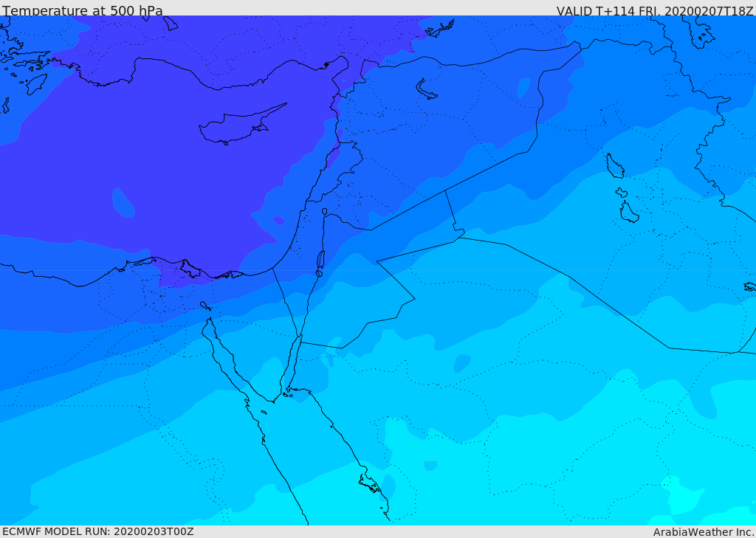756x538 pixels.
Task: Click the 'Temperature at 500 hPa' title text
Action: (83, 10)
